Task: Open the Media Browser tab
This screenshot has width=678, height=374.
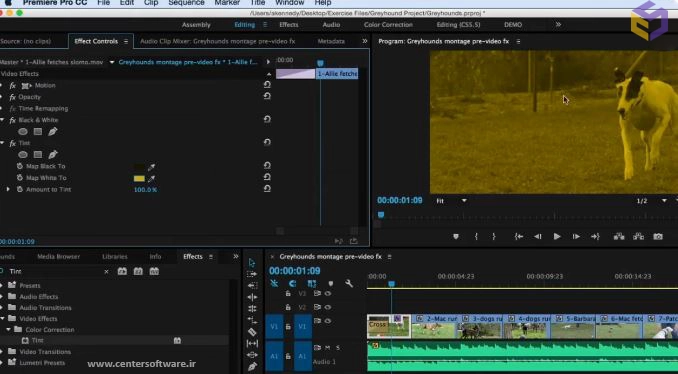Action: click(58, 256)
